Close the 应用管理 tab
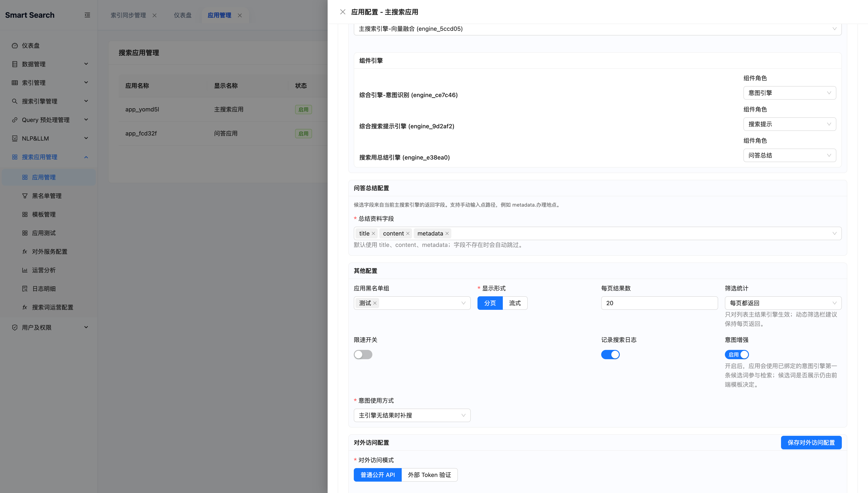 pos(240,15)
